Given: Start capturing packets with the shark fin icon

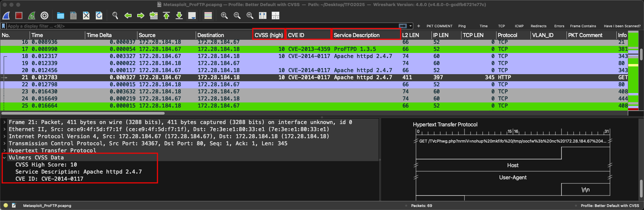Looking at the screenshot, I should [6, 16].
